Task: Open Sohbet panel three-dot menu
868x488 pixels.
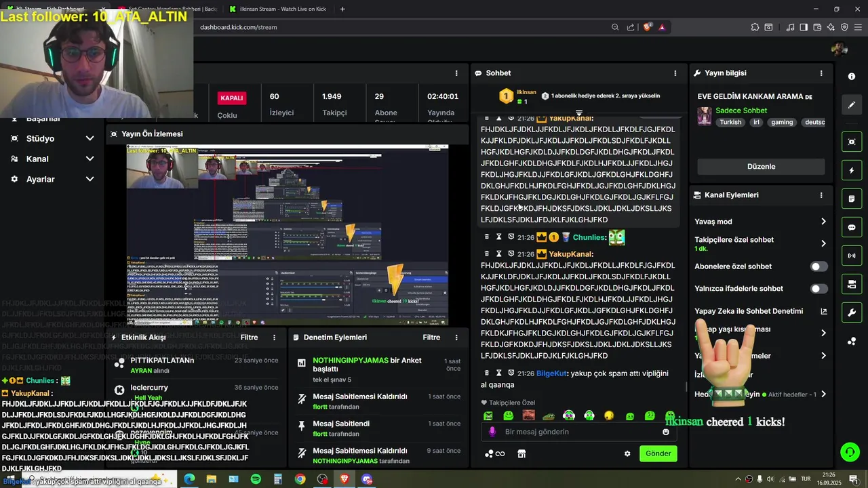Action: (675, 73)
